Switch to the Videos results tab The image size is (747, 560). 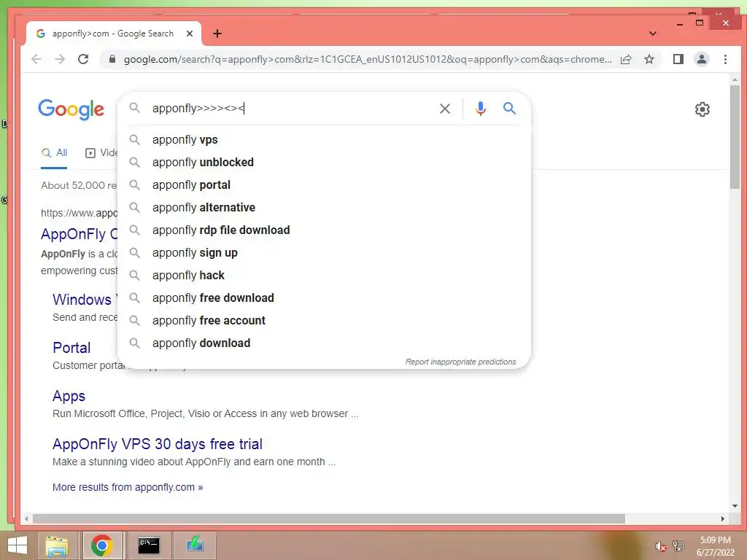point(101,153)
